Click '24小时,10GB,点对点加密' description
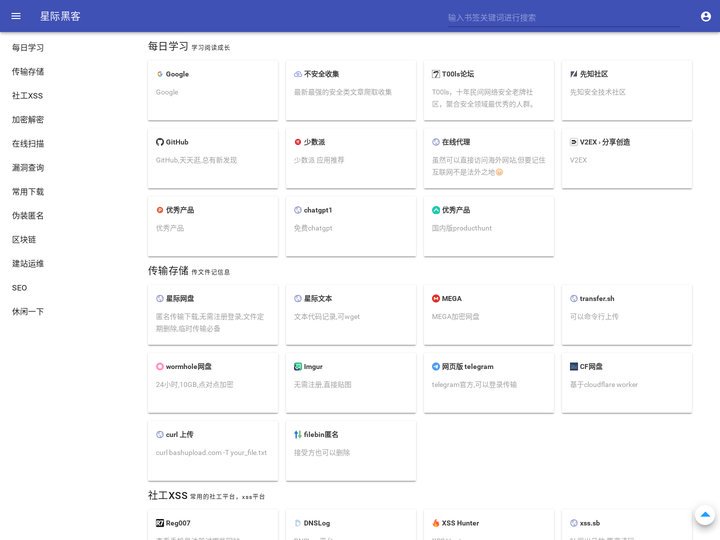 click(x=194, y=384)
